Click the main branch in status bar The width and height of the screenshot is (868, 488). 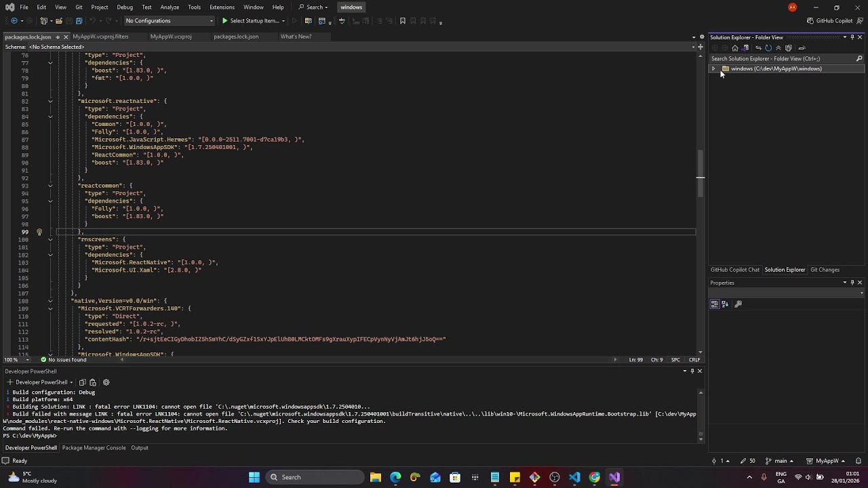coord(778,461)
